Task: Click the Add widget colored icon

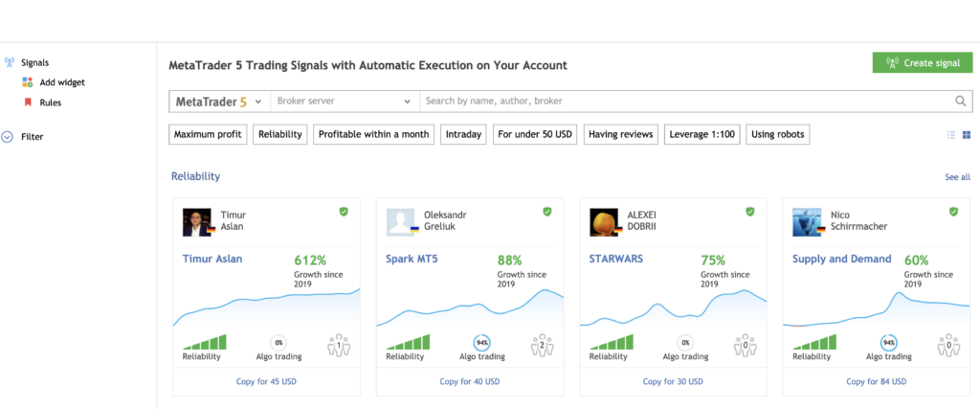Action: click(28, 82)
